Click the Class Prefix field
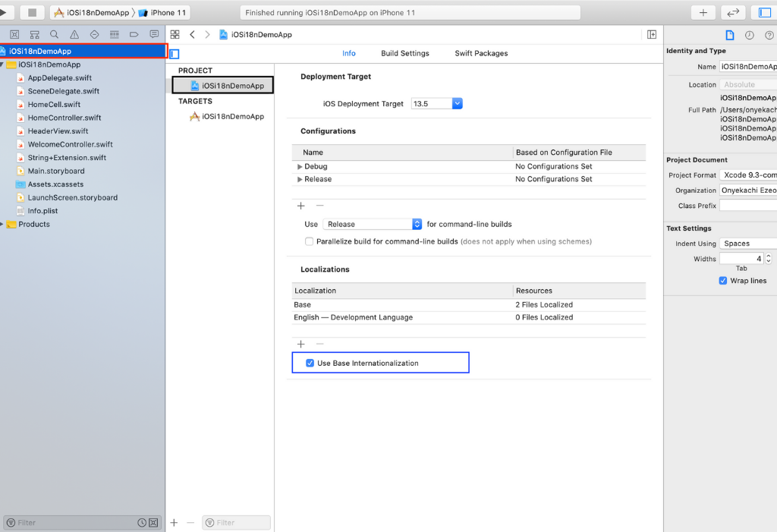This screenshot has height=532, width=777. 748,205
